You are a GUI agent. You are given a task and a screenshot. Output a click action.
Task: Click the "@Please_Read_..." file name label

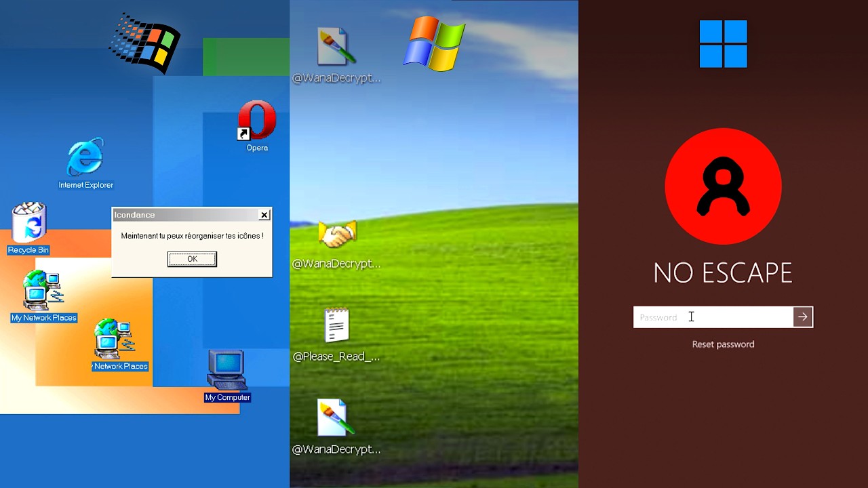click(x=336, y=357)
